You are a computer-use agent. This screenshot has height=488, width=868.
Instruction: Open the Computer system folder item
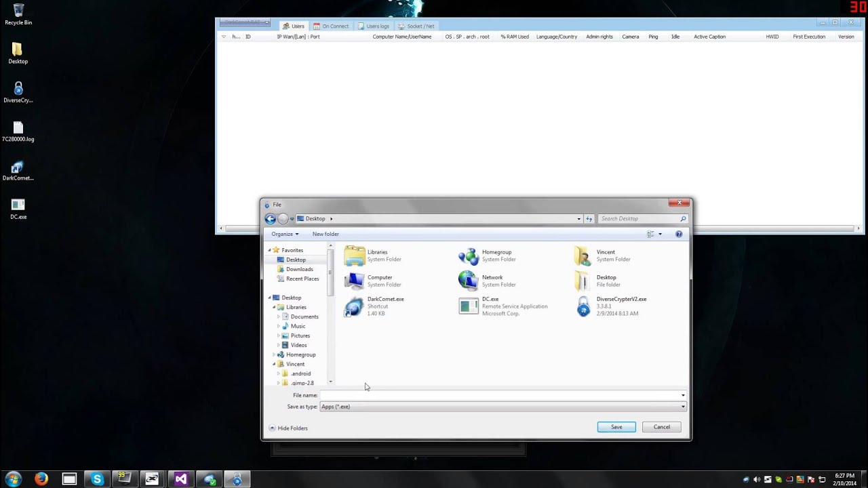pos(373,281)
